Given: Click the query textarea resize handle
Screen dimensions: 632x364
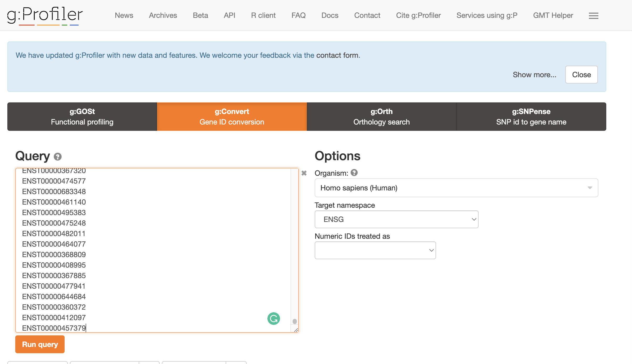Looking at the screenshot, I should point(296,330).
